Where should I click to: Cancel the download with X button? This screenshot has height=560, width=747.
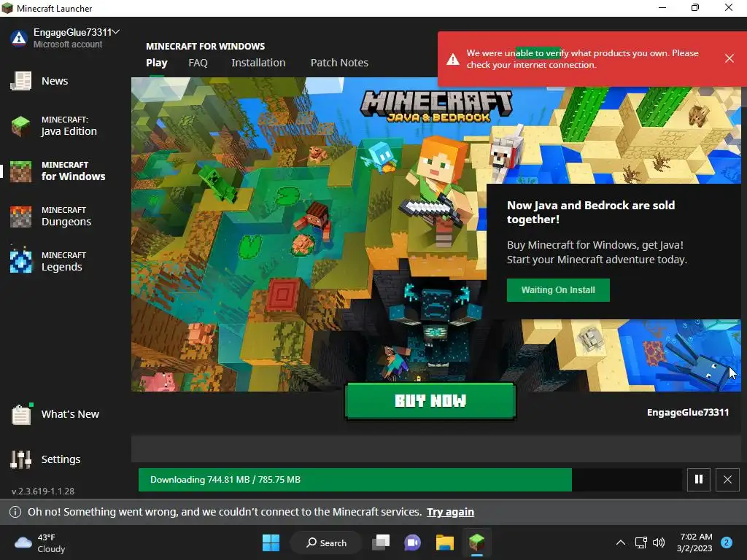point(727,480)
